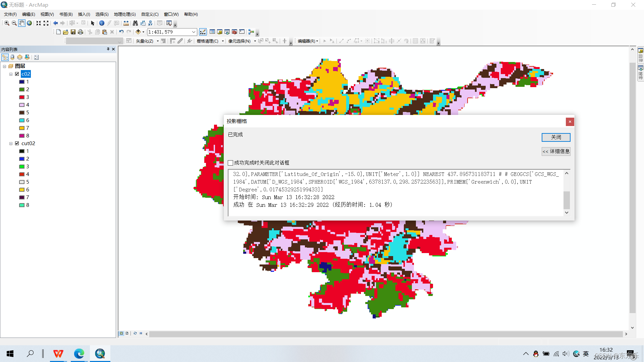Toggle visibility of c02 layer
The image size is (644, 362).
coord(17,74)
